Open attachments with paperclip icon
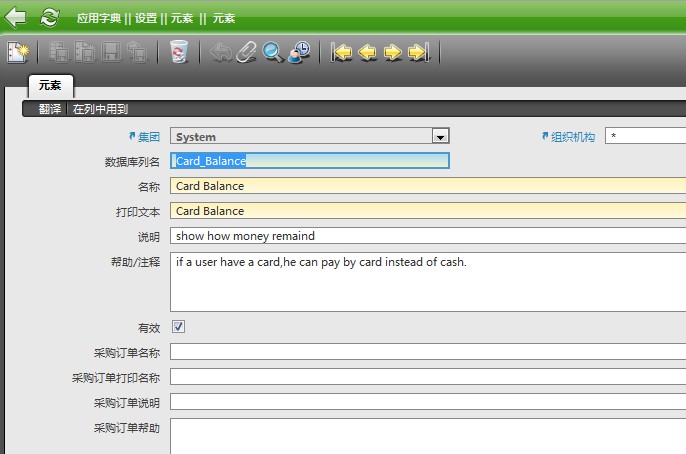This screenshot has height=454, width=686. point(246,52)
